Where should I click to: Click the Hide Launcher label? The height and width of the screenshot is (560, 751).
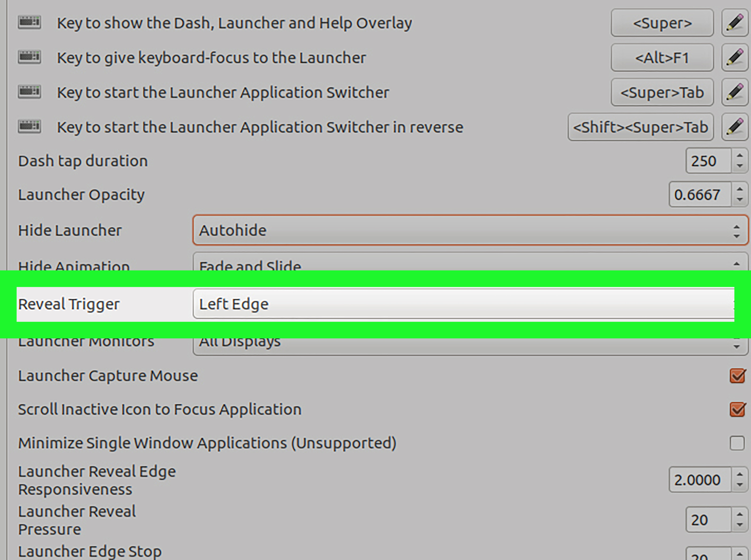70,230
